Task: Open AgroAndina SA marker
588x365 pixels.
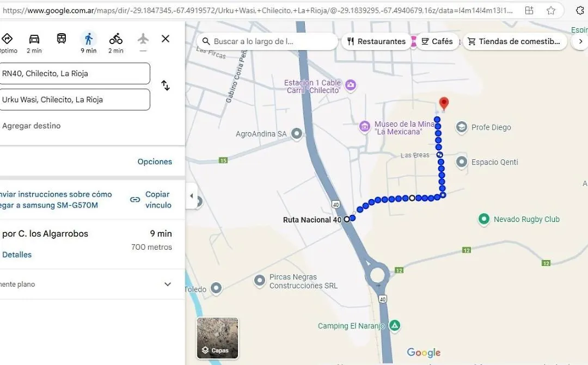Action: click(x=297, y=133)
